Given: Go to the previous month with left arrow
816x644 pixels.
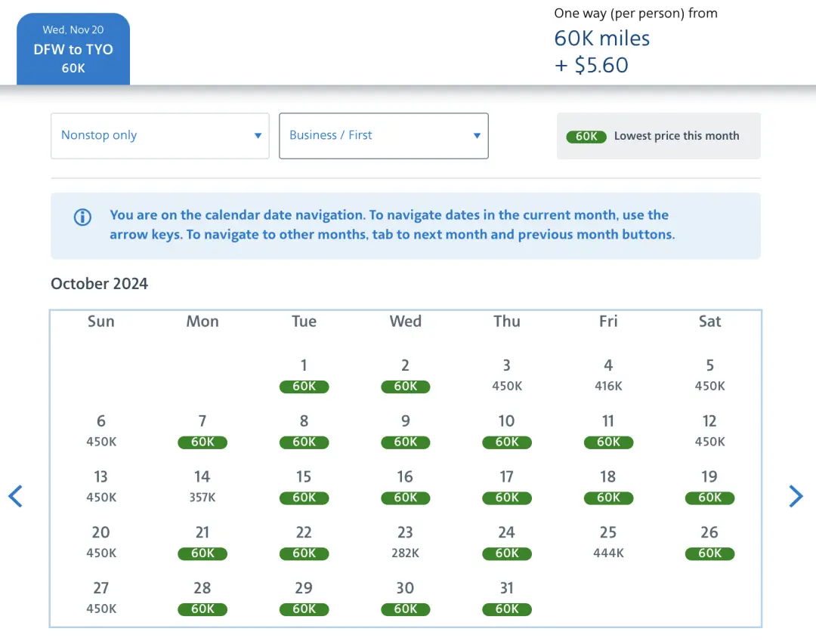Looking at the screenshot, I should (16, 496).
